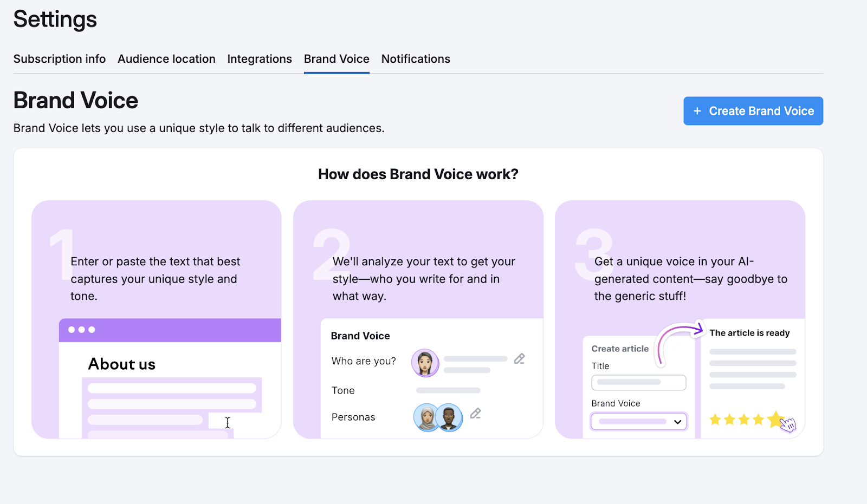Click the plus icon on Create Brand Voice
This screenshot has width=867, height=504.
[697, 111]
